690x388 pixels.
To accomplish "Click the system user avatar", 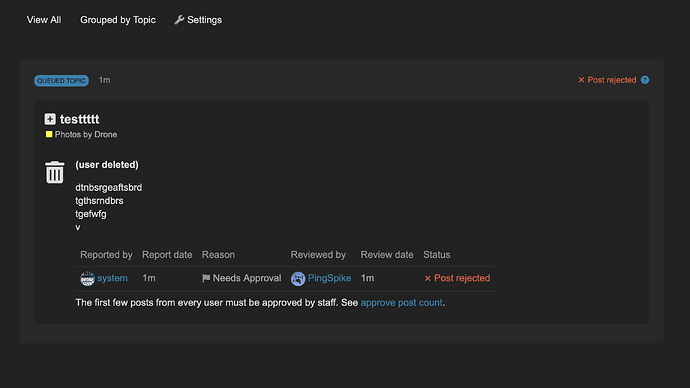I will (x=87, y=278).
